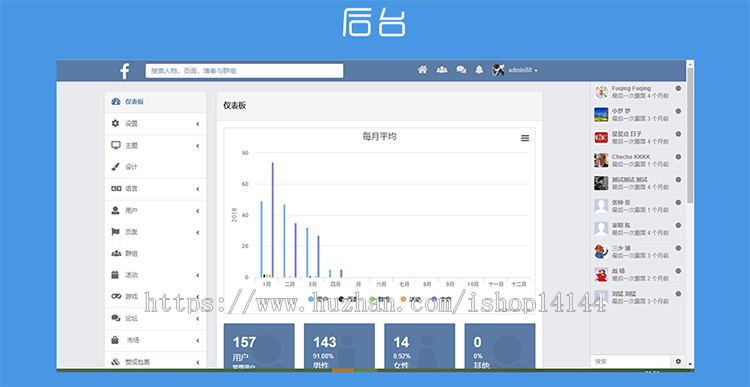Screen dimensions: 750x387
Task: Open chat with Cheche KKKK
Action: pos(638,160)
